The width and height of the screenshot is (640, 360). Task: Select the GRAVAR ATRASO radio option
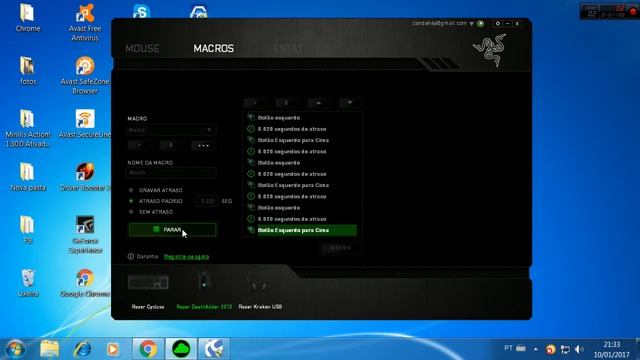[131, 190]
